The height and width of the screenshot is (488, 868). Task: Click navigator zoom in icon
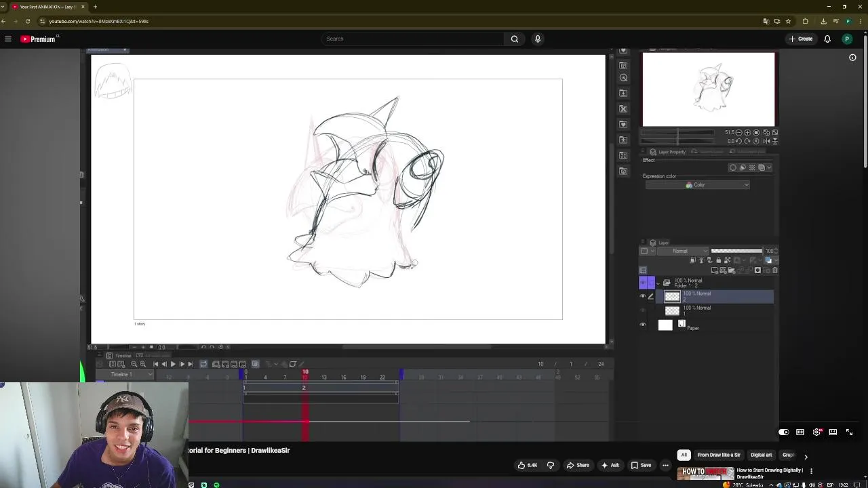[748, 133]
